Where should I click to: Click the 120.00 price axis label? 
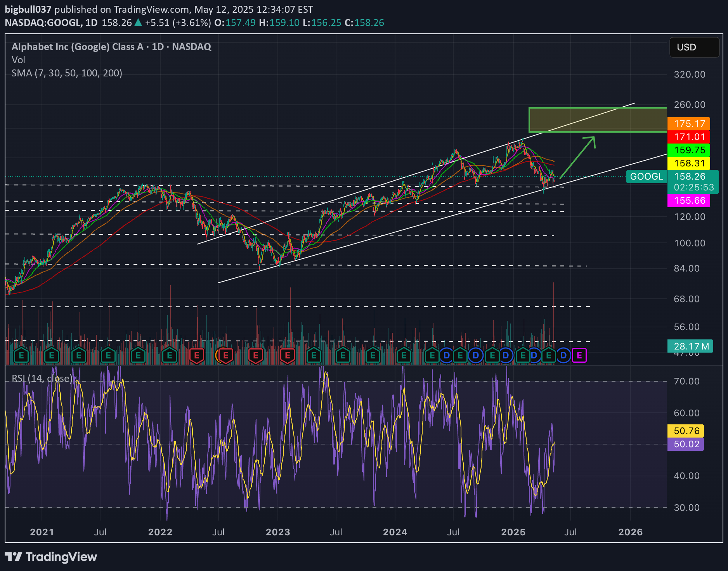[690, 217]
